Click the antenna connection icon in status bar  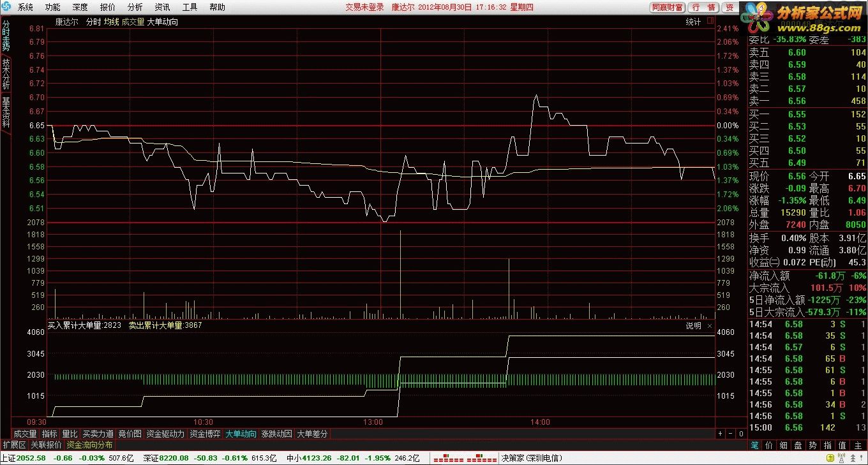tap(842, 458)
